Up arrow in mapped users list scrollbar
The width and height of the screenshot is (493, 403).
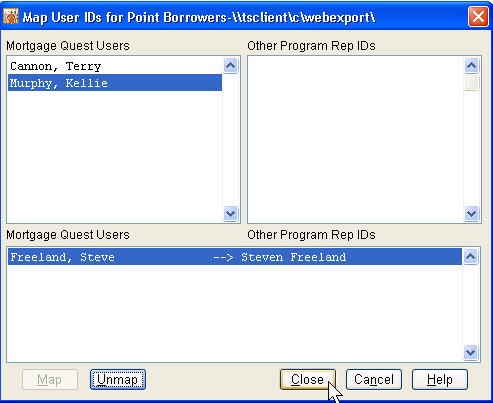click(470, 257)
